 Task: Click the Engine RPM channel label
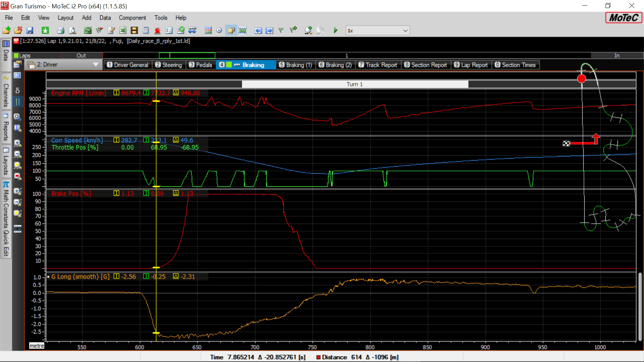78,93
